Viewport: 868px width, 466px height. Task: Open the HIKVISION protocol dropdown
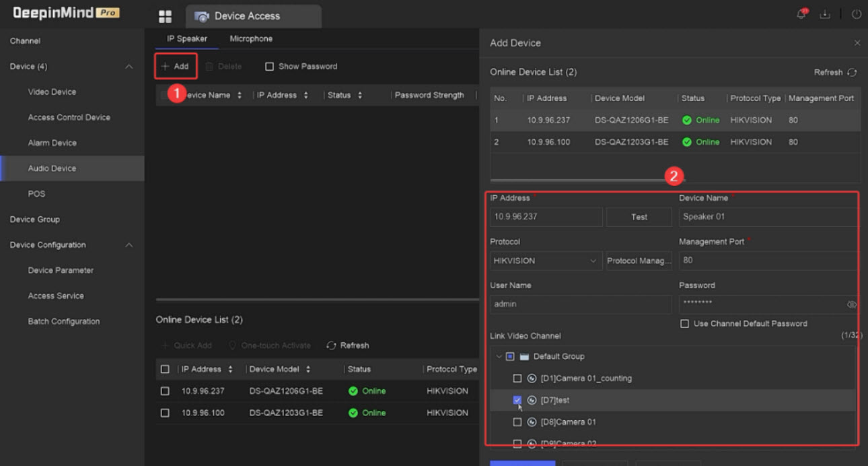tap(546, 261)
